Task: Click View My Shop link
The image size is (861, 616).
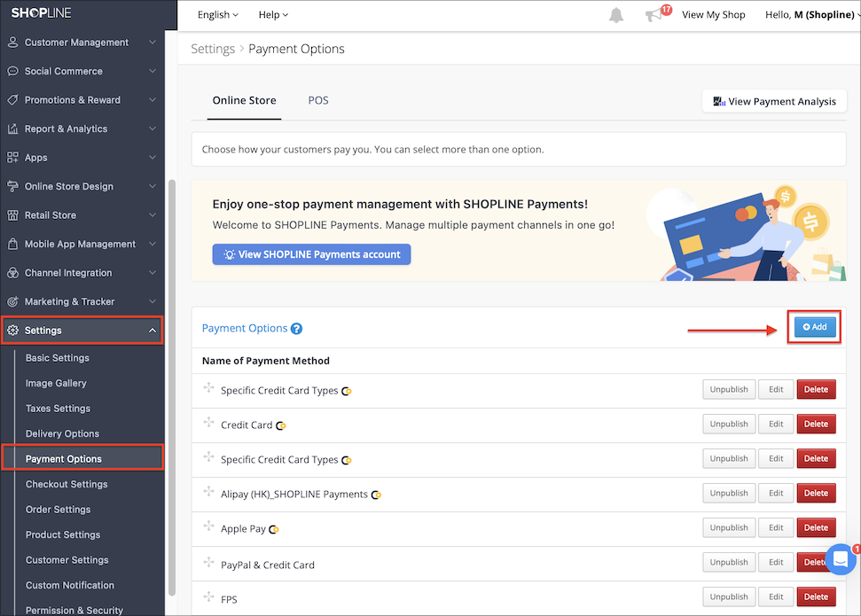Action: pyautogui.click(x=713, y=14)
